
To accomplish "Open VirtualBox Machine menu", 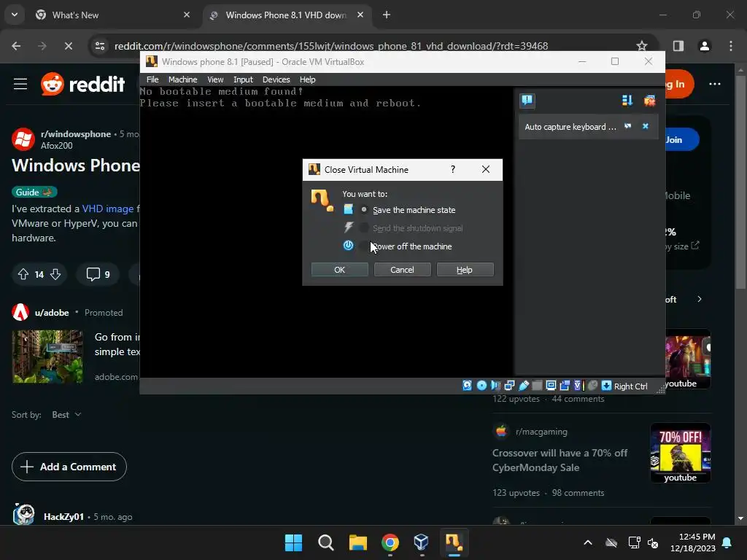I will tap(182, 79).
